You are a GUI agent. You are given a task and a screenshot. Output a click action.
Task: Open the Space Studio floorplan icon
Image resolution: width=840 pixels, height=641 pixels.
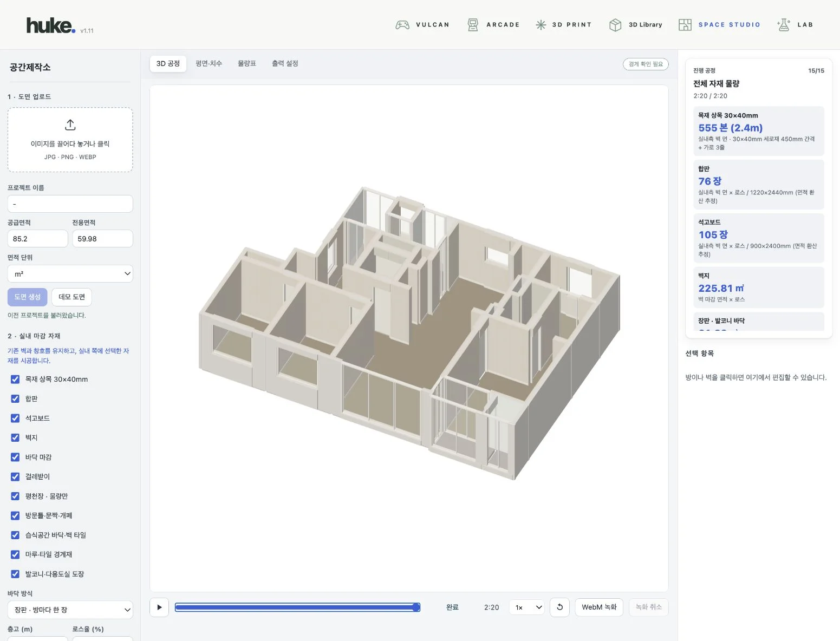pyautogui.click(x=685, y=25)
